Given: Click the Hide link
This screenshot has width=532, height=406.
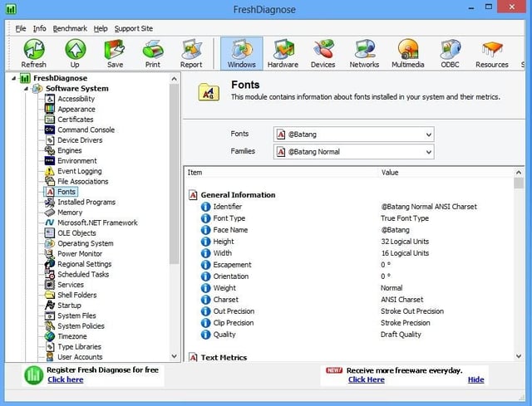Looking at the screenshot, I should 476,379.
